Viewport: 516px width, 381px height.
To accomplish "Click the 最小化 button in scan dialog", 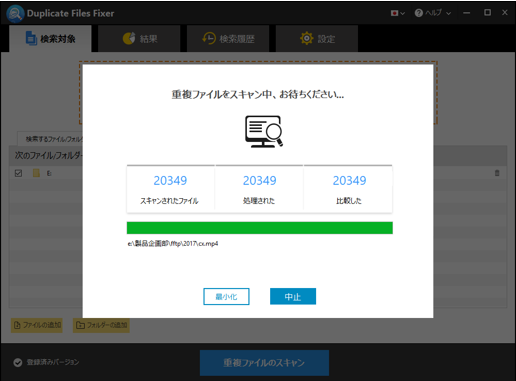I will tap(226, 296).
